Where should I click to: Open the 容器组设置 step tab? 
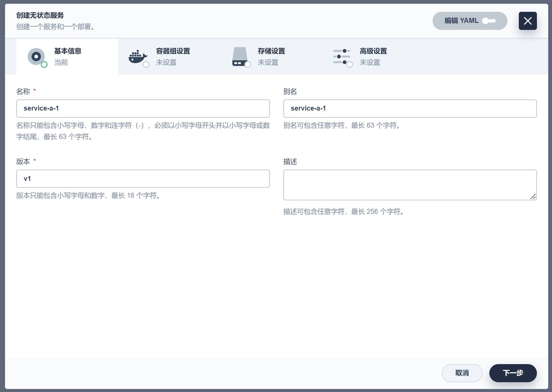(x=173, y=51)
